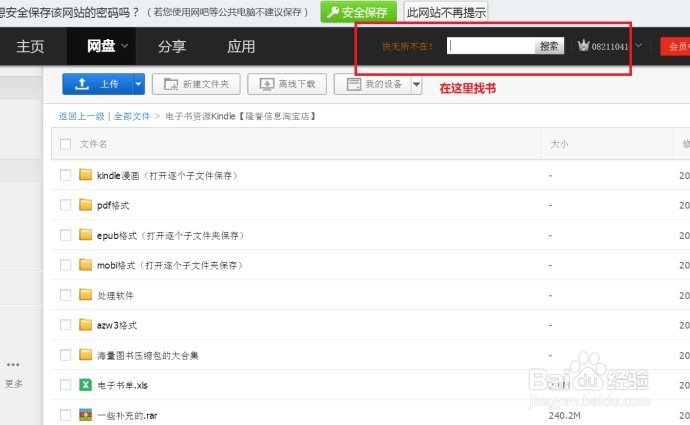
Task: Open the 处理软件 folder name
Action: (115, 295)
